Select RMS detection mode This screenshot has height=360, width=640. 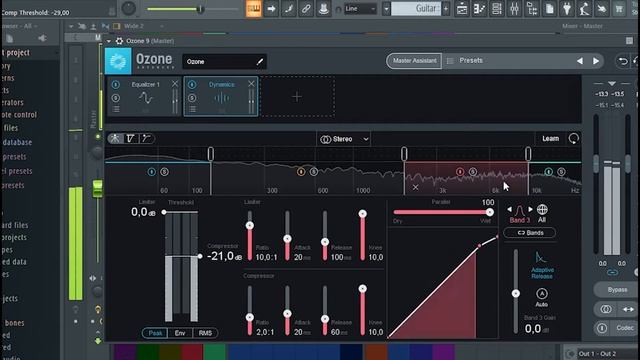tap(205, 333)
